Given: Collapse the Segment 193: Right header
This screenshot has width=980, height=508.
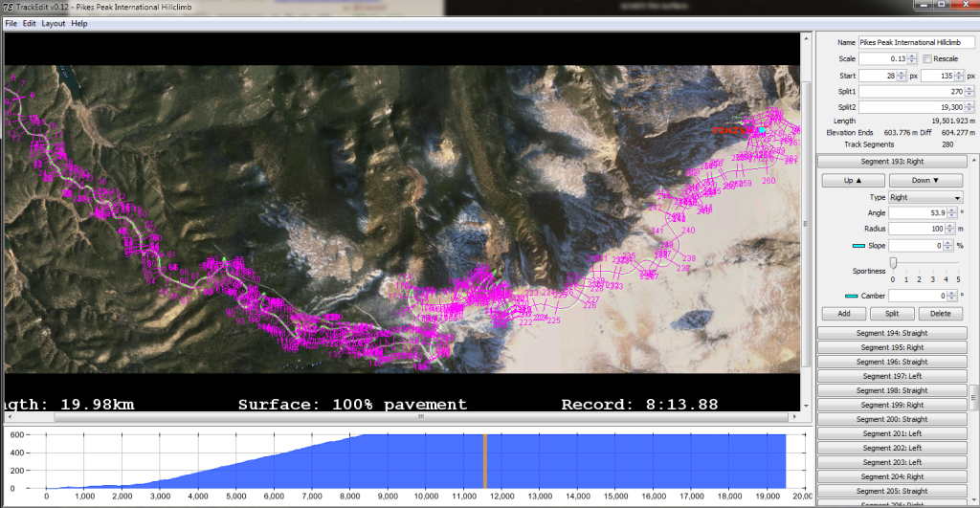Looking at the screenshot, I should (x=892, y=163).
